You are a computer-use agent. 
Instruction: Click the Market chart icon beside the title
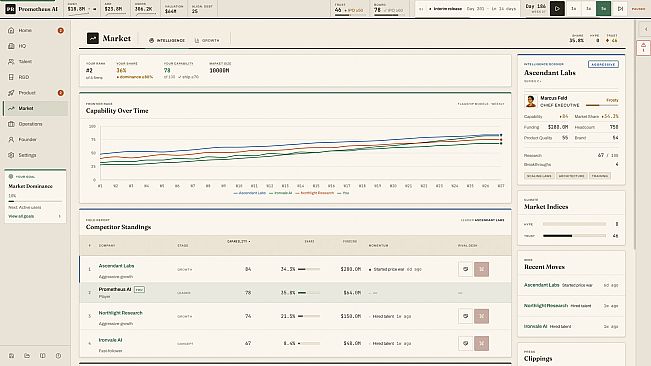click(x=93, y=38)
